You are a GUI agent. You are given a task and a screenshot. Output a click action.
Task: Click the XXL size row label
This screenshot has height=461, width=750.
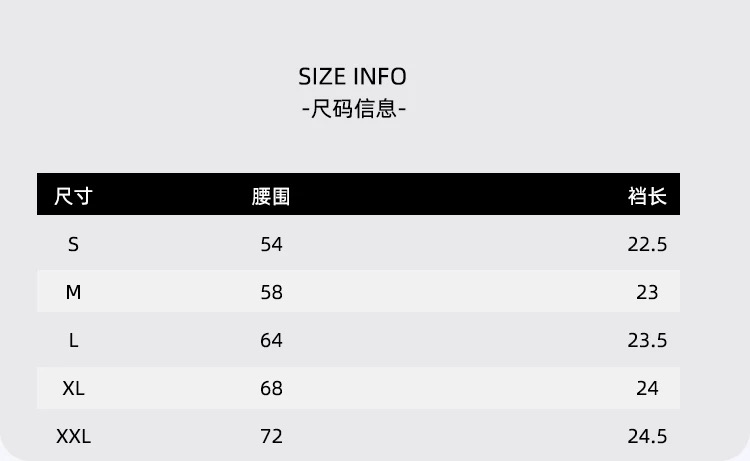[x=73, y=436]
